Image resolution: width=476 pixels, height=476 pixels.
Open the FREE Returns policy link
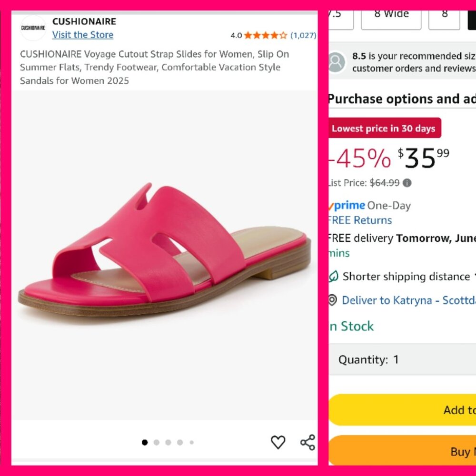pos(359,220)
